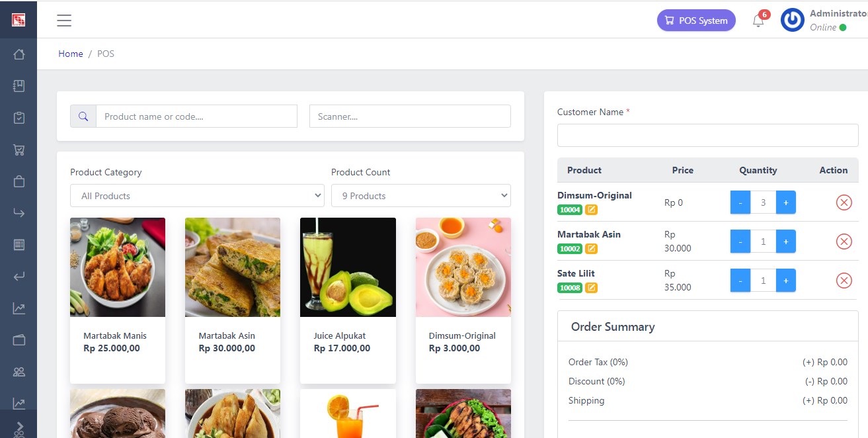Click the users group icon in the sidebar
The image size is (868, 438).
coord(19,372)
